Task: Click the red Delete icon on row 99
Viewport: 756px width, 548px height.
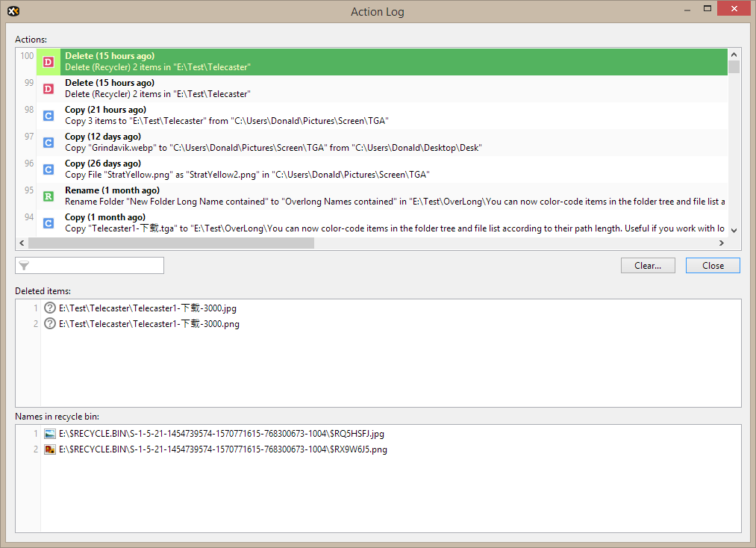Action: pyautogui.click(x=49, y=89)
